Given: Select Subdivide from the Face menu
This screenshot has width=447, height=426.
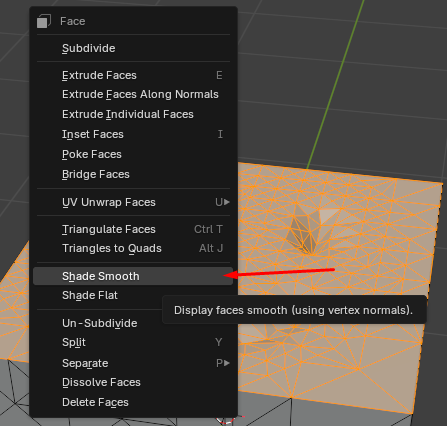Looking at the screenshot, I should pyautogui.click(x=133, y=48).
